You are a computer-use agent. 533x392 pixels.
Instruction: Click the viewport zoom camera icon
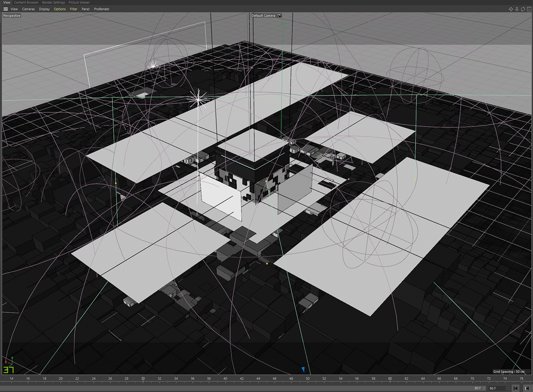[x=517, y=9]
